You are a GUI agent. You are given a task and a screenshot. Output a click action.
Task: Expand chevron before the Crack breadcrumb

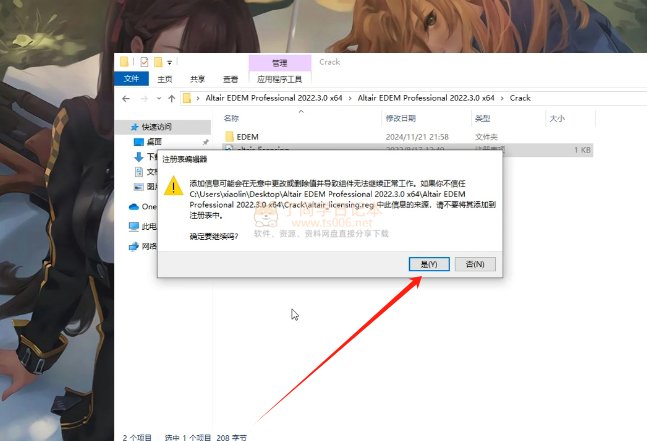(x=502, y=98)
